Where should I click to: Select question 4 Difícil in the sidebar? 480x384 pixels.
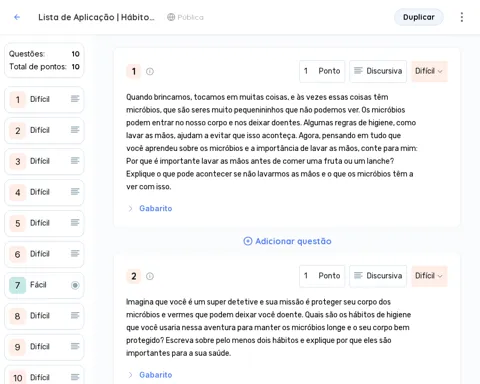(x=44, y=192)
